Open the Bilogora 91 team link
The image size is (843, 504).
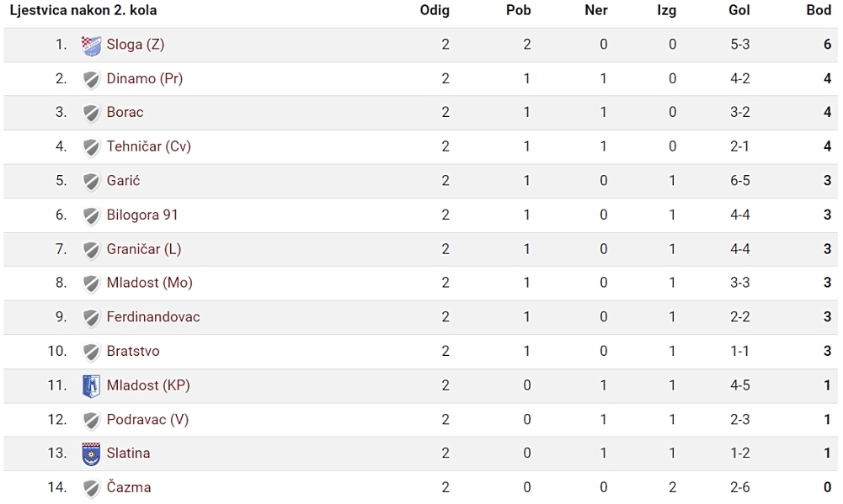point(142,215)
